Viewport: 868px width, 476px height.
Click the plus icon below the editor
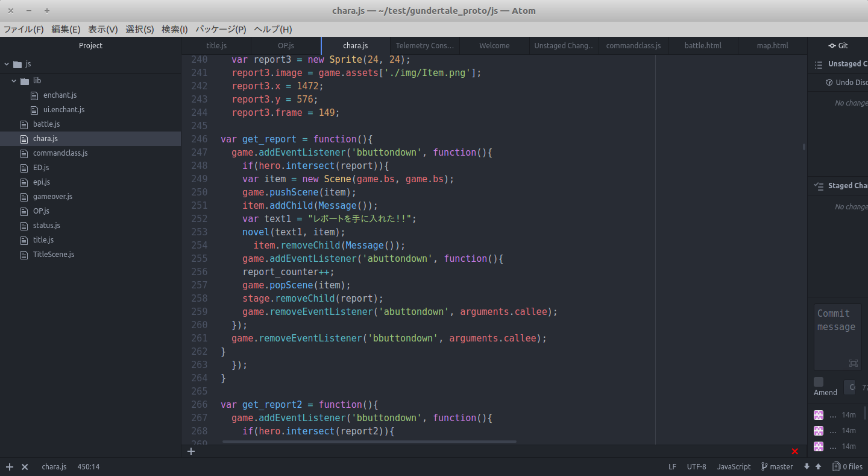(x=191, y=451)
